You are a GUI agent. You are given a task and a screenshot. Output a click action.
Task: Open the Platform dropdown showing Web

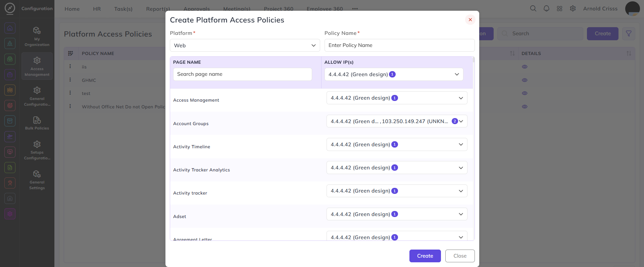(x=245, y=45)
